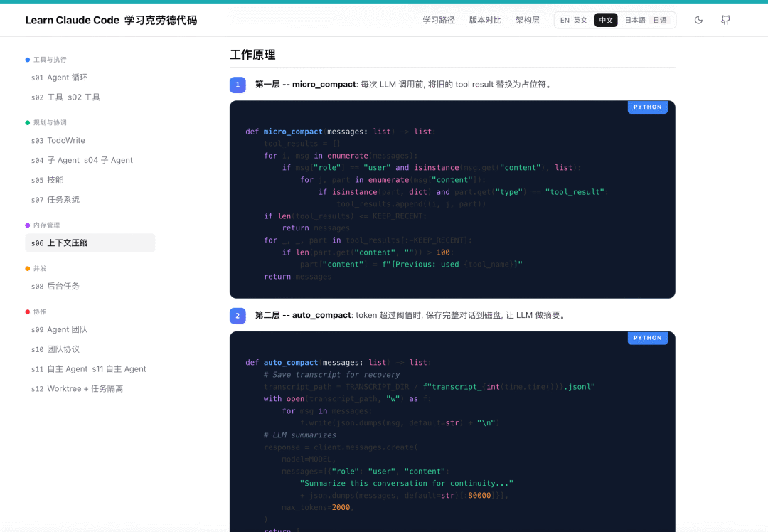The image size is (768, 532).
Task: Click the 规划与协调 section heading
Action: coord(50,122)
